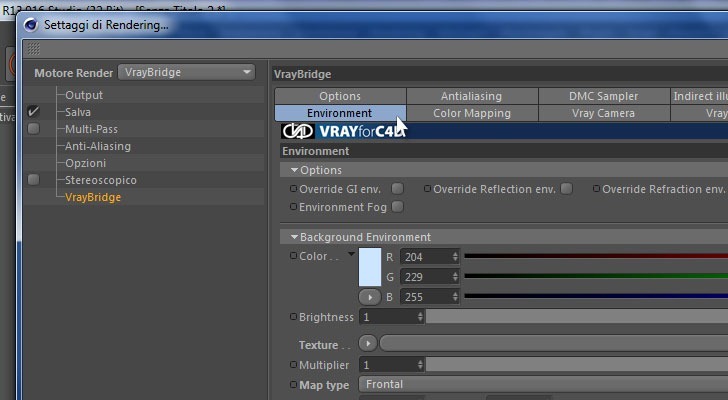Collapse the Options section
This screenshot has height=400, width=728.
(294, 170)
